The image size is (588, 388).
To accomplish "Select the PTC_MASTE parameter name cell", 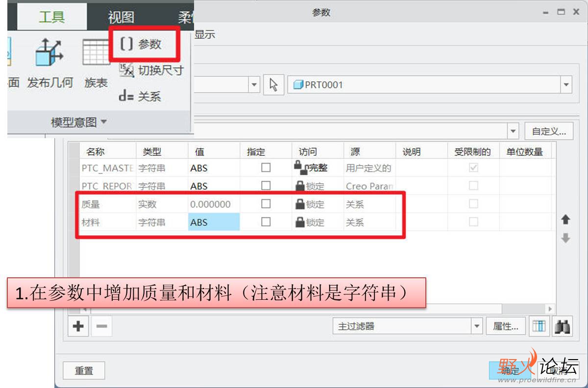I will (x=108, y=168).
